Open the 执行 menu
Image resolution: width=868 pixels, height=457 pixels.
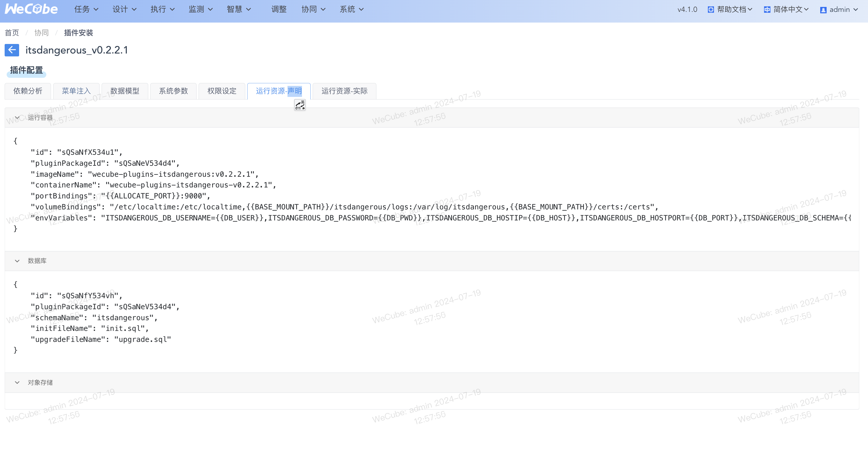162,10
